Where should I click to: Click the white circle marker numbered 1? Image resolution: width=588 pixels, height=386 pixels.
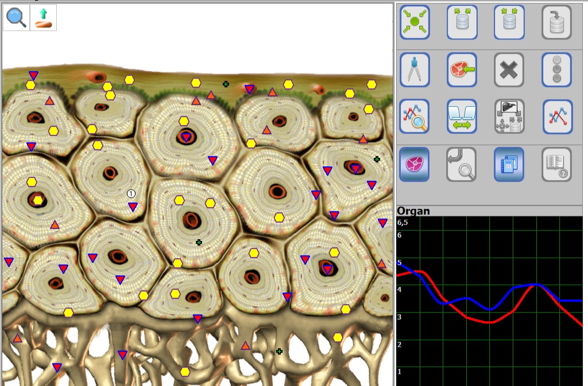point(131,194)
